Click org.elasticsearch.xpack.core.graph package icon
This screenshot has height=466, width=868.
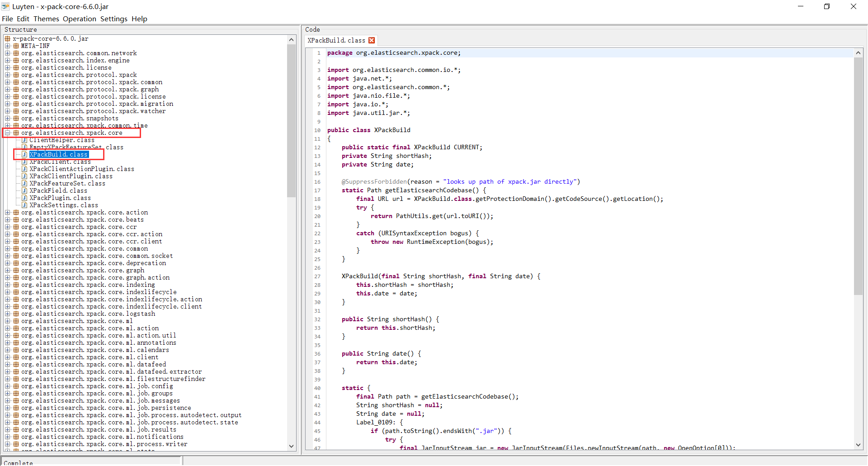[x=16, y=270]
